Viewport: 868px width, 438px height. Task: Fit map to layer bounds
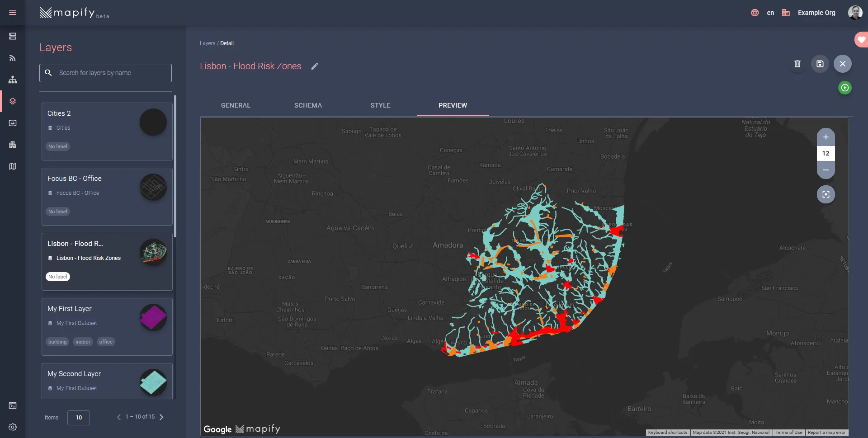coord(826,194)
